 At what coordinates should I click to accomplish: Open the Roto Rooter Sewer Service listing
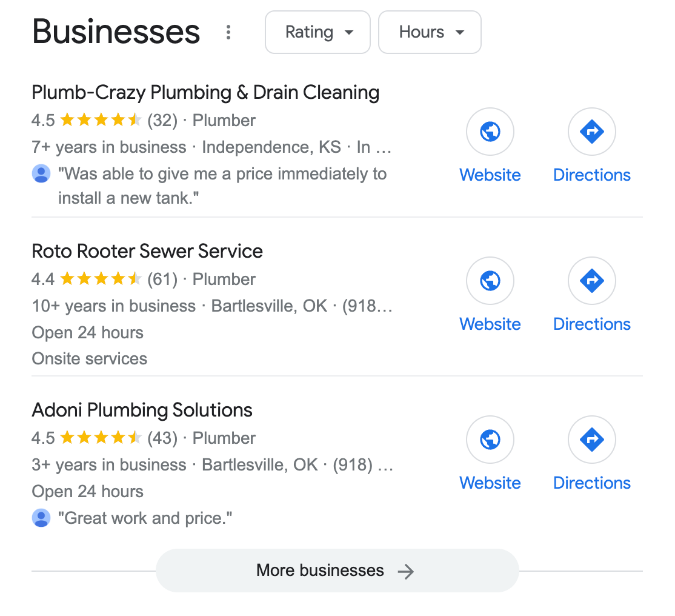pyautogui.click(x=147, y=250)
